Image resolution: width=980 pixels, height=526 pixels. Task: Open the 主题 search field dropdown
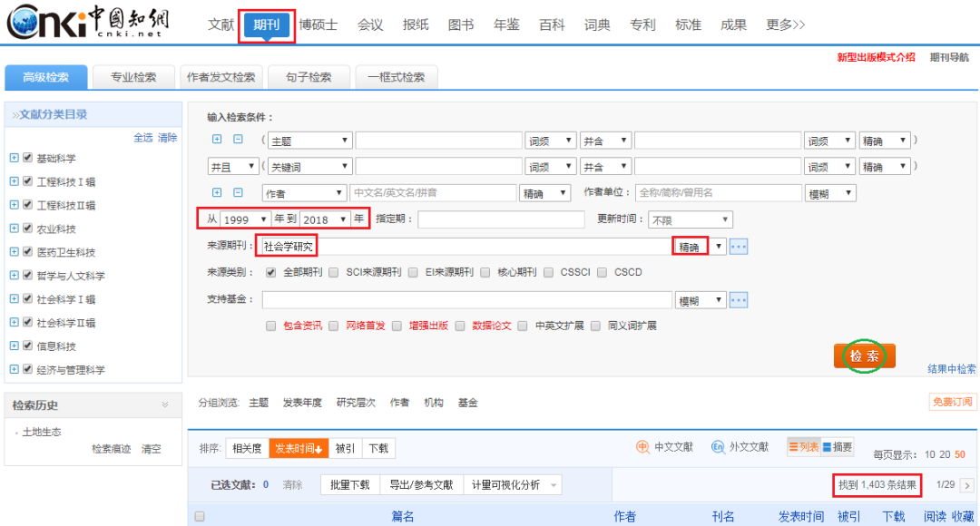click(x=309, y=140)
